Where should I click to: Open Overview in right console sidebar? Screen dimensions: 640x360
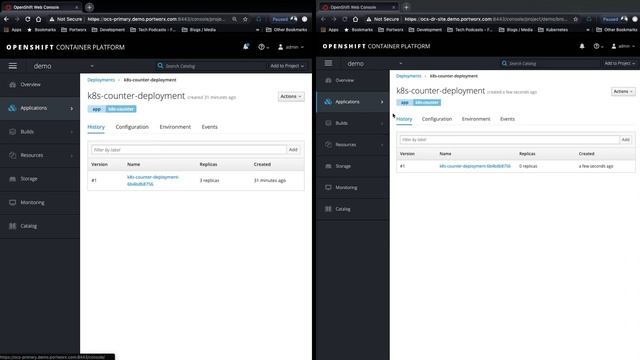(x=353, y=80)
